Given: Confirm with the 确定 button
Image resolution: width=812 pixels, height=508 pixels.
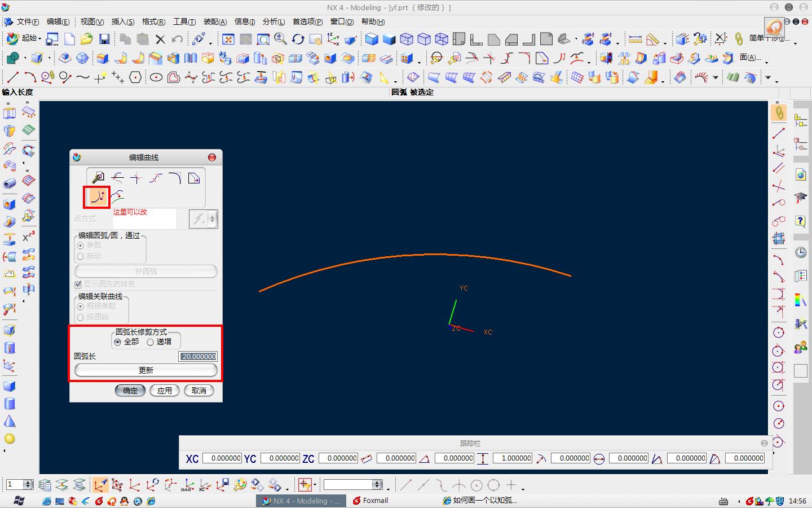Looking at the screenshot, I should 130,391.
